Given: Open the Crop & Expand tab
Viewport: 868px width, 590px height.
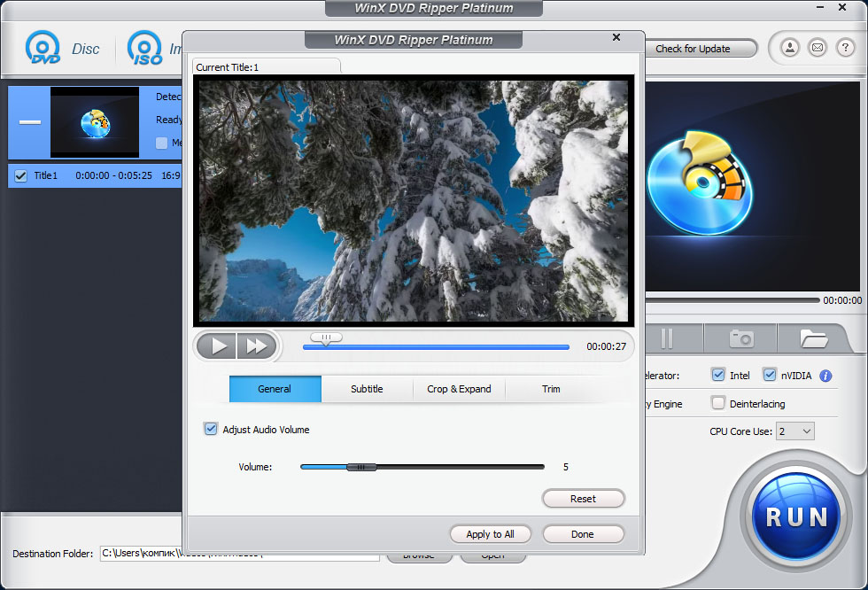Looking at the screenshot, I should (459, 389).
